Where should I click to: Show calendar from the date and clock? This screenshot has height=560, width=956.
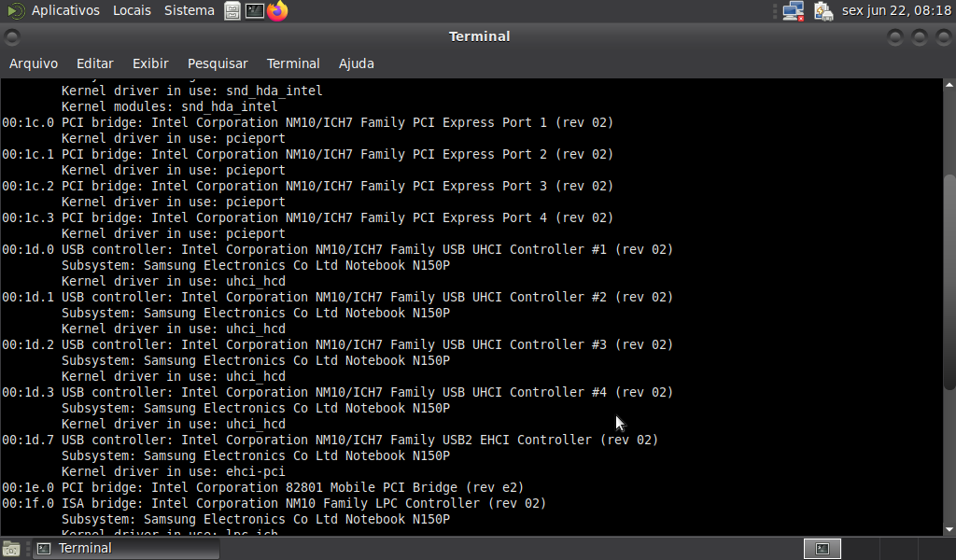895,11
